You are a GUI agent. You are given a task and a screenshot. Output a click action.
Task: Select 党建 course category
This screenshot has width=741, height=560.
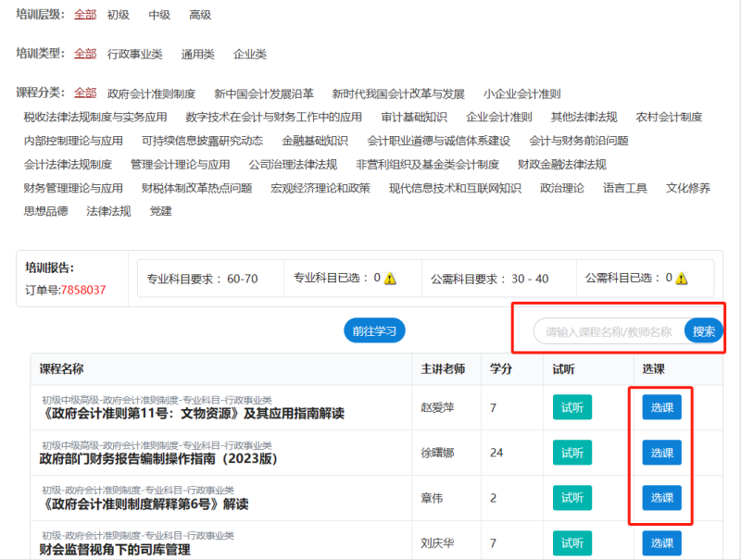(x=161, y=211)
